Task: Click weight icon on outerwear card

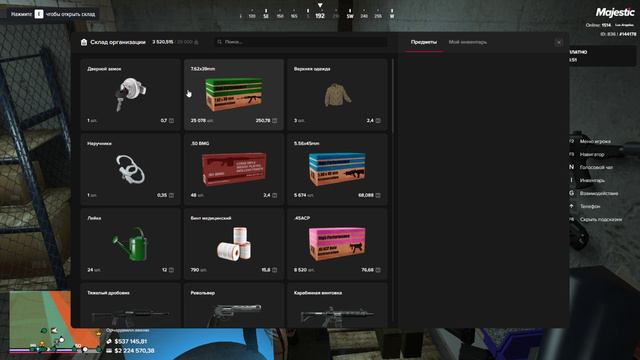Action: pos(378,121)
